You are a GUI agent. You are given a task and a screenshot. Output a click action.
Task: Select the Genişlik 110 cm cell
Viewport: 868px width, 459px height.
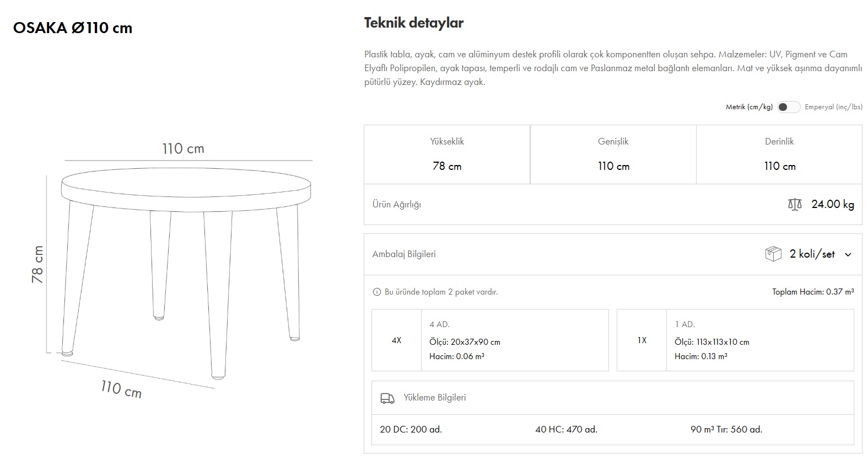tap(613, 154)
